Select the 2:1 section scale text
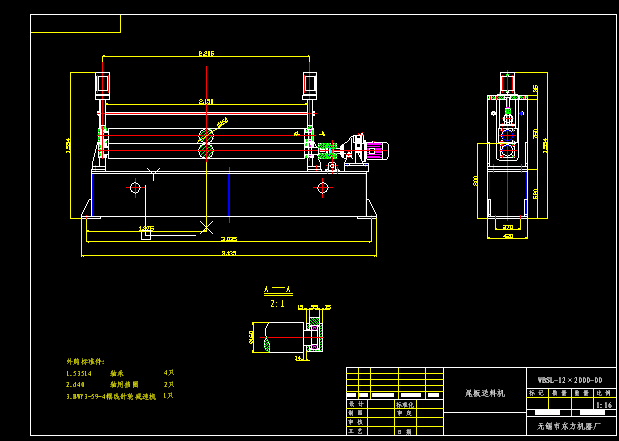Image resolution: width=619 pixels, height=441 pixels. point(278,304)
